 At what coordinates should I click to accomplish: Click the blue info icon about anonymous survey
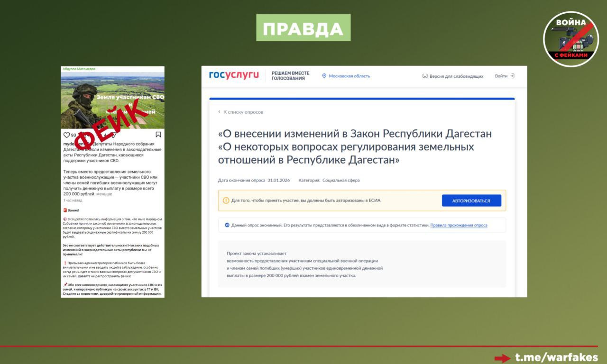226,225
